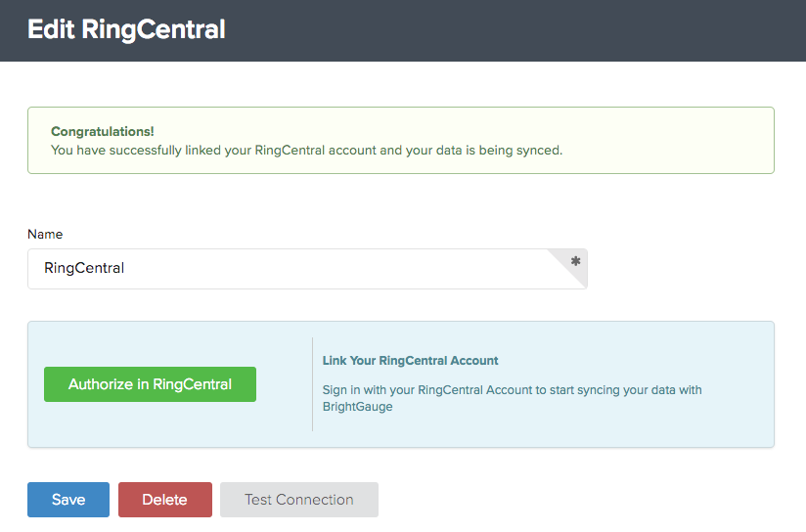Focus the Name input containing RingCentral
This screenshot has height=532, width=806.
click(x=307, y=269)
